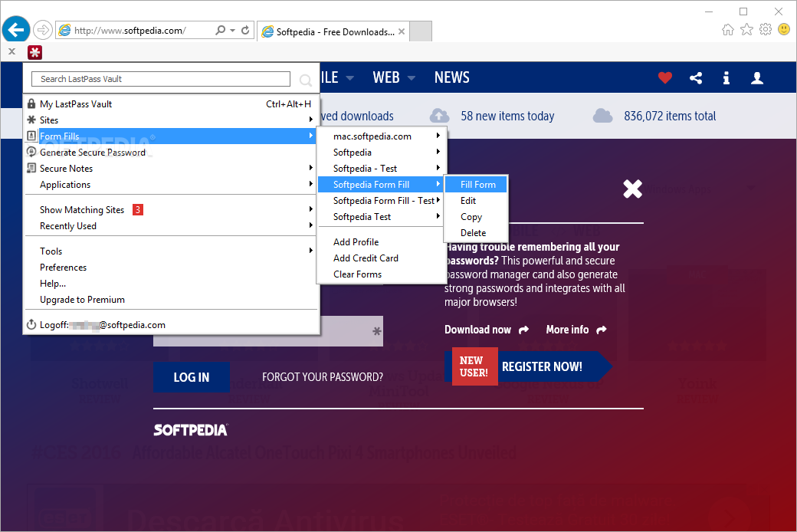
Task: Close the LastPass toolbar with the X
Action: coord(12,51)
